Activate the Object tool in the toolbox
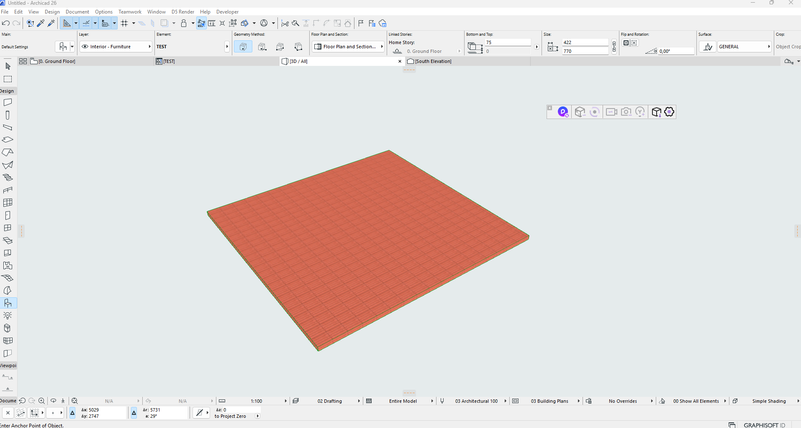The width and height of the screenshot is (801, 428). tap(8, 303)
